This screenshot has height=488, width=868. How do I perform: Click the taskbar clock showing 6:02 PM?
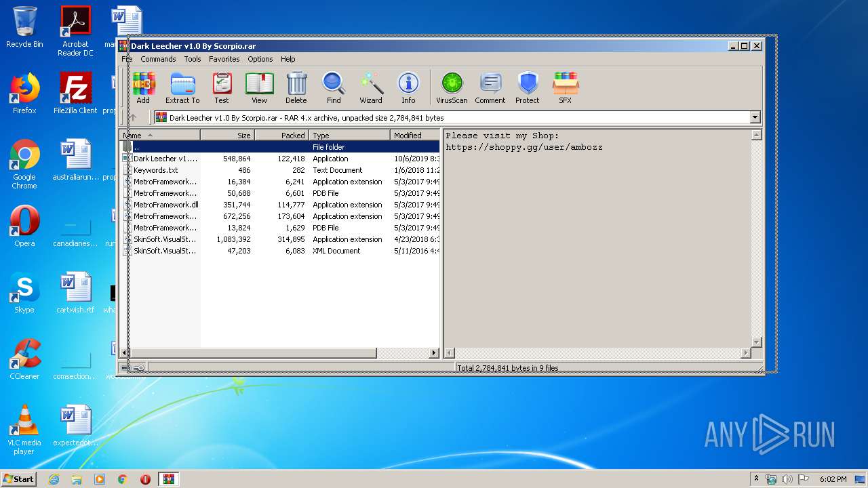(833, 479)
